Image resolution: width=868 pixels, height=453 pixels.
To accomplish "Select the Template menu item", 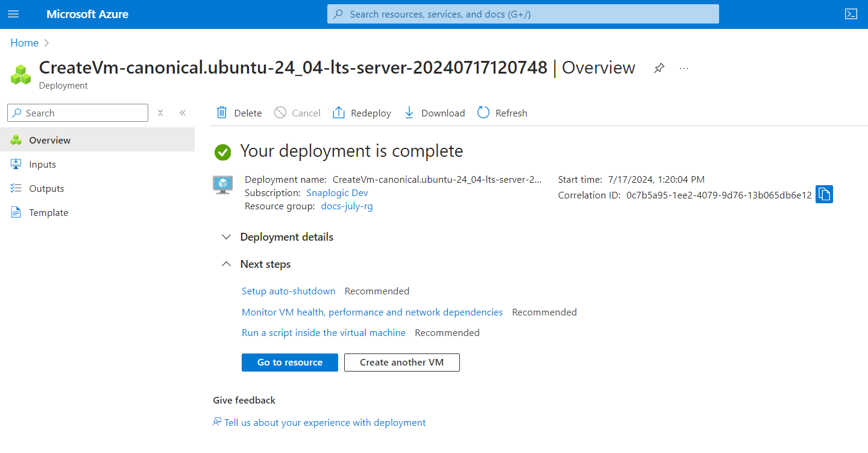I will pyautogui.click(x=48, y=212).
